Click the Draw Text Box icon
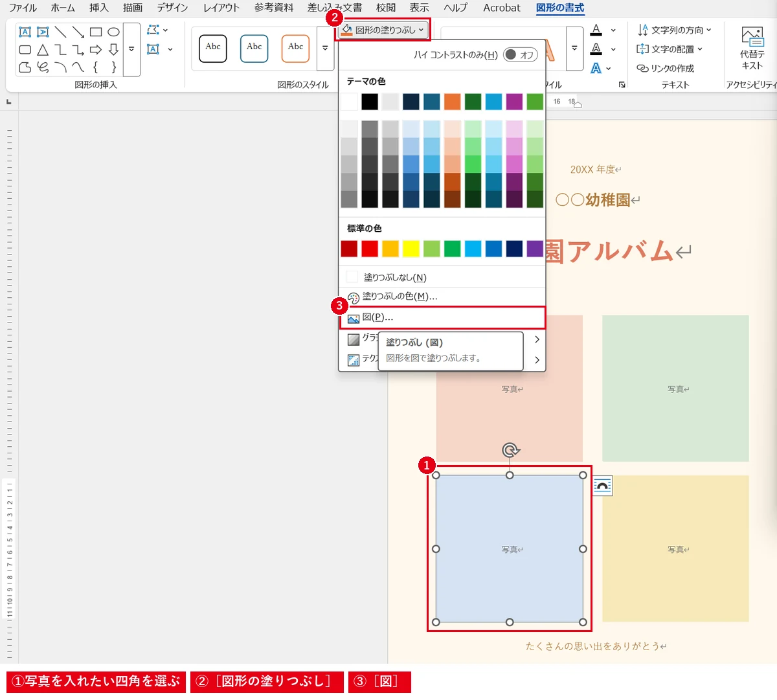The width and height of the screenshot is (777, 700). tap(153, 49)
